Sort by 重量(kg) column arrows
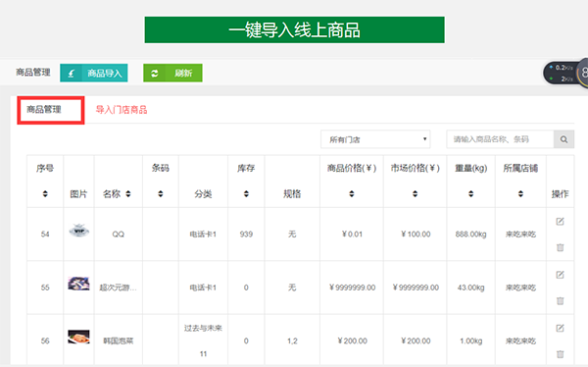The width and height of the screenshot is (588, 367). [x=470, y=194]
